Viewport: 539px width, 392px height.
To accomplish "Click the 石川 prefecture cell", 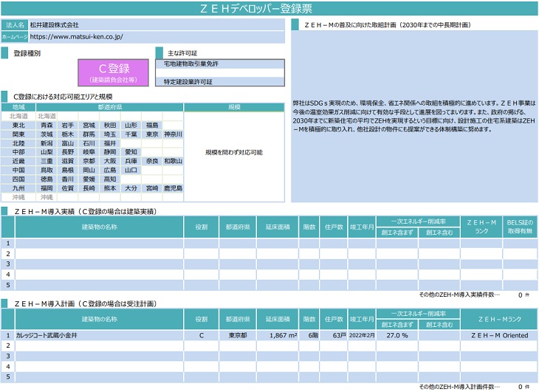I will [x=89, y=143].
